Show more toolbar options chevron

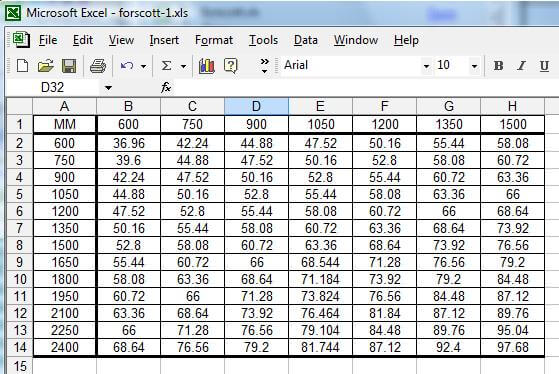click(264, 66)
